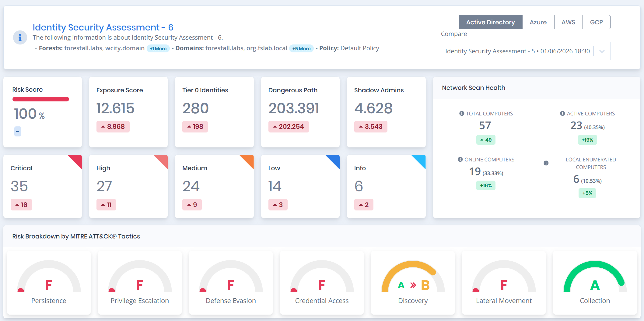Click the Dangerous Path 203.391 value

[x=294, y=108]
